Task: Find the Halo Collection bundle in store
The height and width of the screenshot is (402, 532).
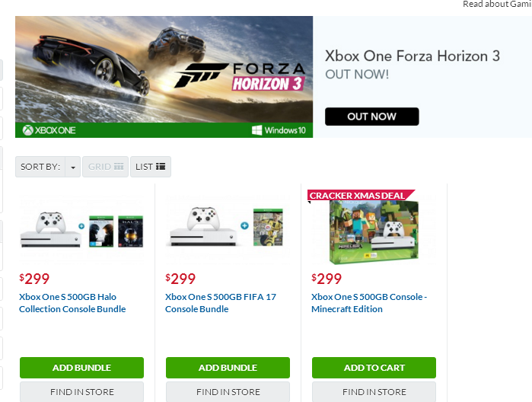Action: [81, 392]
